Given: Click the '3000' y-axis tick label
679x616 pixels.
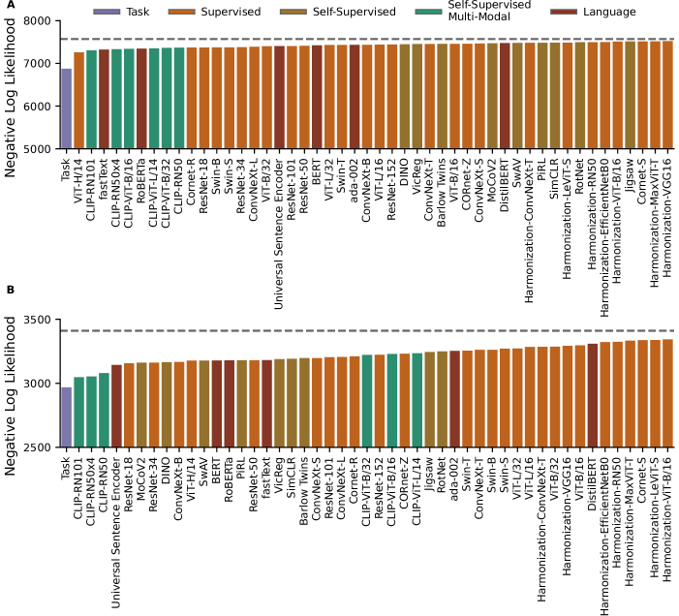Looking at the screenshot, I should pos(37,384).
